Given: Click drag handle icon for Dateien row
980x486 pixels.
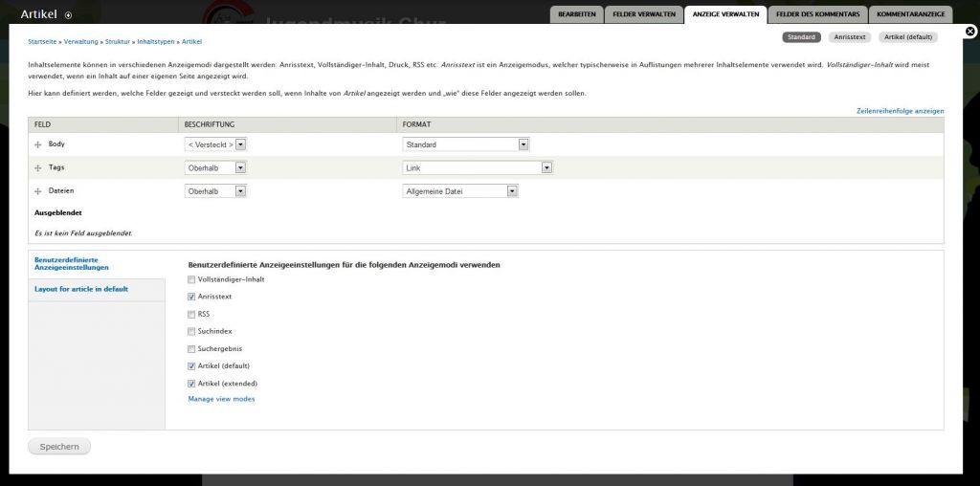Looking at the screenshot, I should (x=38, y=191).
